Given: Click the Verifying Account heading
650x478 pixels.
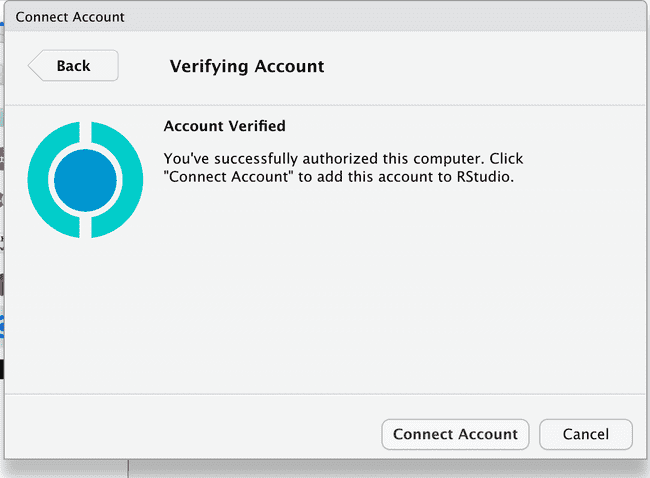Looking at the screenshot, I should point(247,66).
